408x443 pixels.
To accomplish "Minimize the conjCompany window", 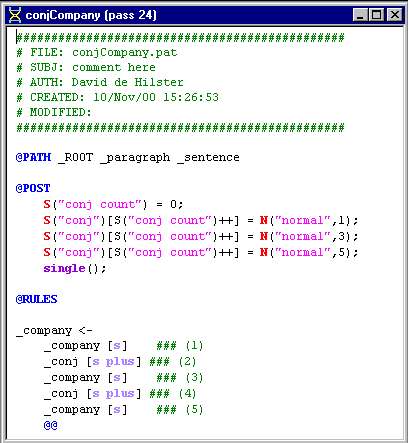I will [360, 15].
